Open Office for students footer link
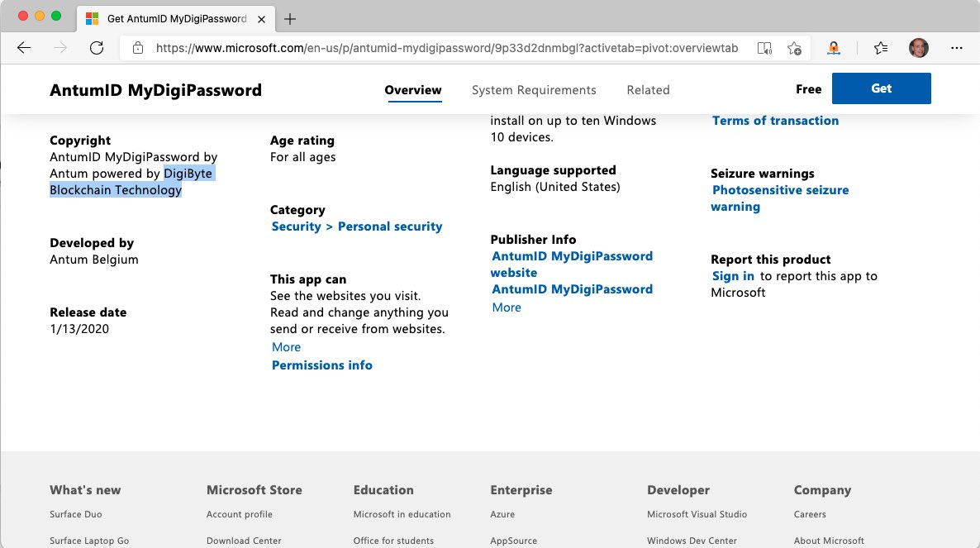This screenshot has height=548, width=980. click(x=393, y=541)
